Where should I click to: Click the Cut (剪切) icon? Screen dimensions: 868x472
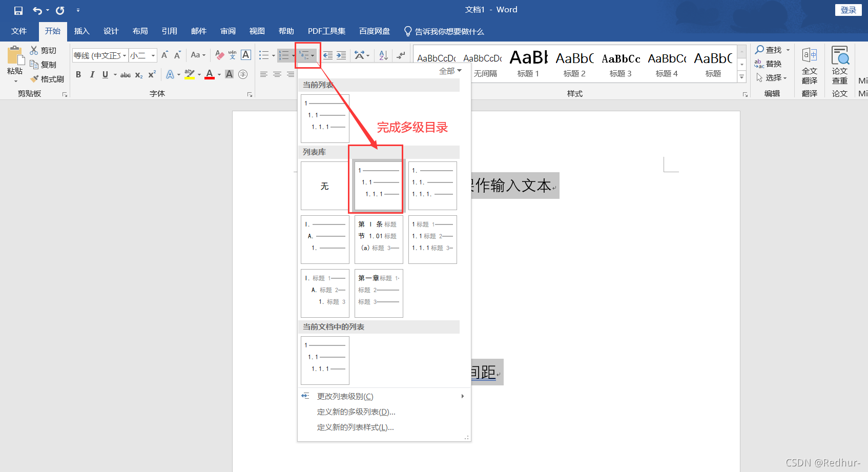point(34,50)
